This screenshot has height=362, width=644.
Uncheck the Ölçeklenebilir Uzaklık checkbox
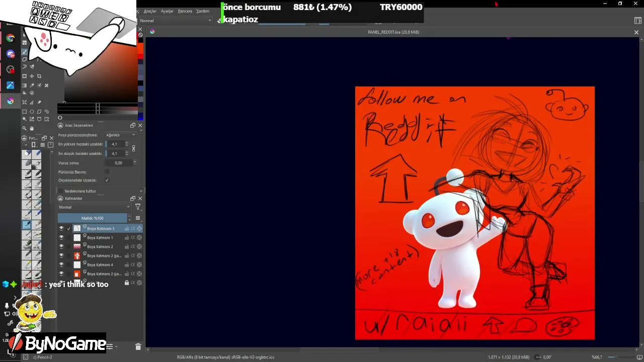pyautogui.click(x=107, y=180)
